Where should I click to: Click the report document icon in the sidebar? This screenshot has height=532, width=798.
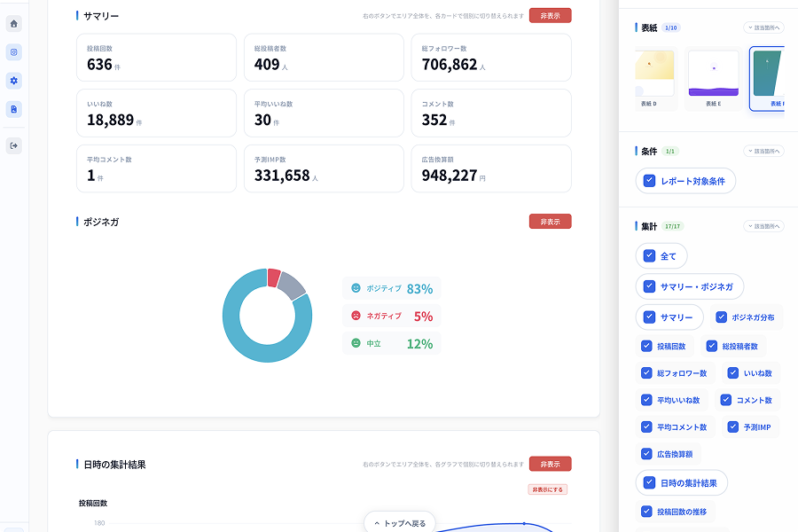pyautogui.click(x=13, y=109)
